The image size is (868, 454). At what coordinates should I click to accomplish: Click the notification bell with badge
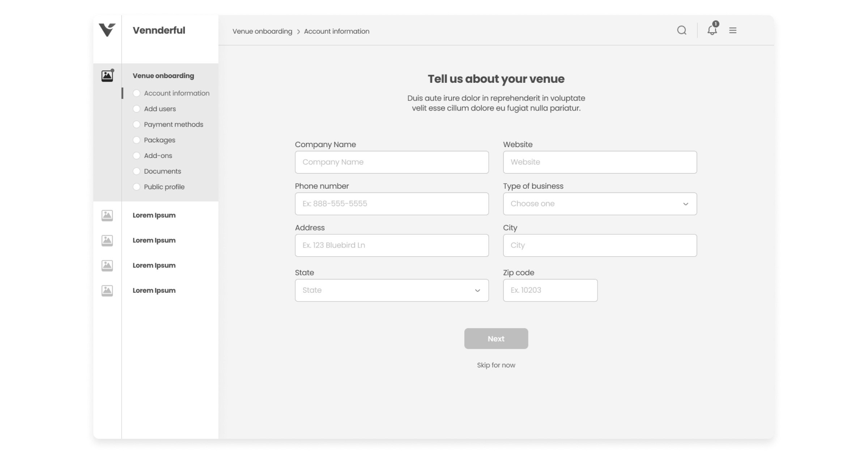pos(712,31)
